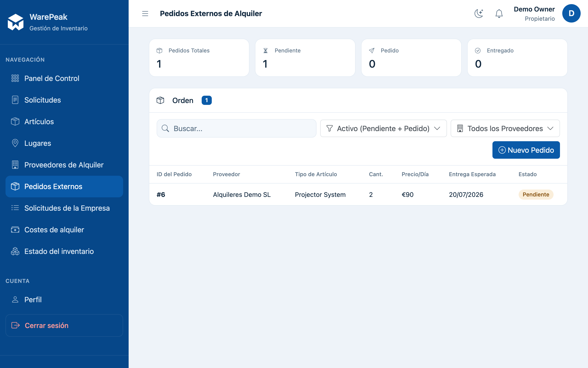Click the Estado column header
This screenshot has width=588, height=368.
click(528, 174)
